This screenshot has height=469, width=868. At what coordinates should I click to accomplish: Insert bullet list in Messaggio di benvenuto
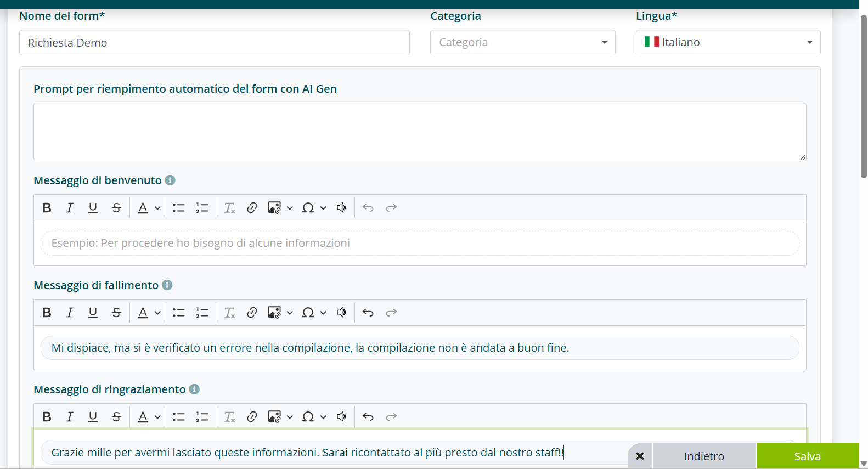[179, 208]
